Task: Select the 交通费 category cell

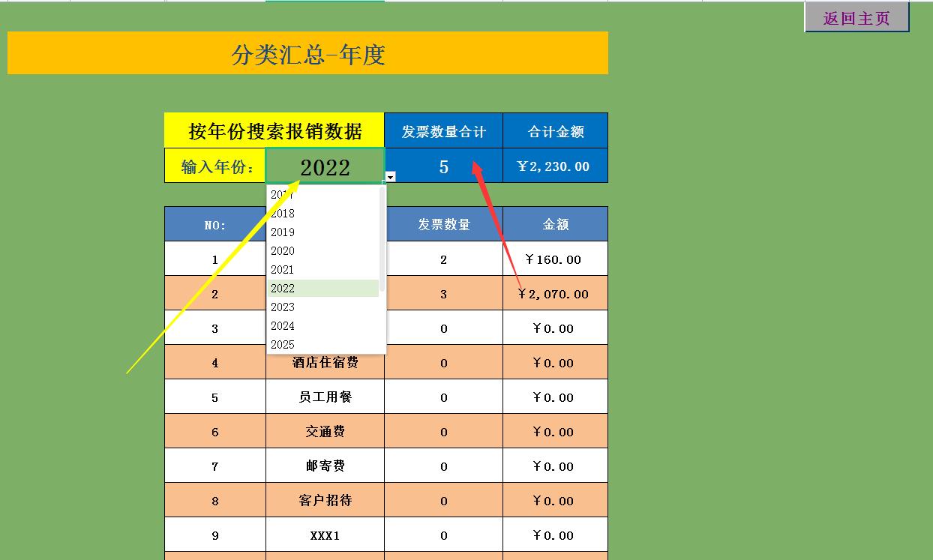Action: coord(324,431)
